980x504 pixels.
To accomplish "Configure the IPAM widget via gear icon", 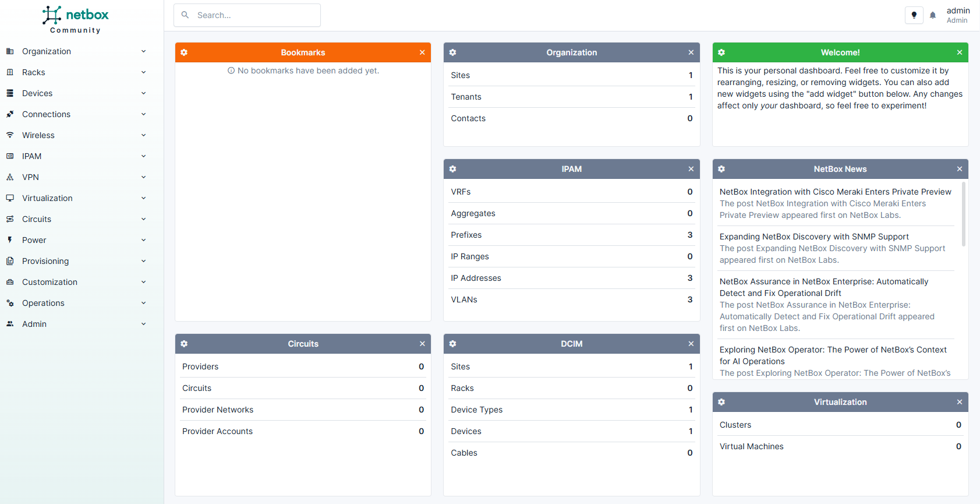I will tap(452, 169).
